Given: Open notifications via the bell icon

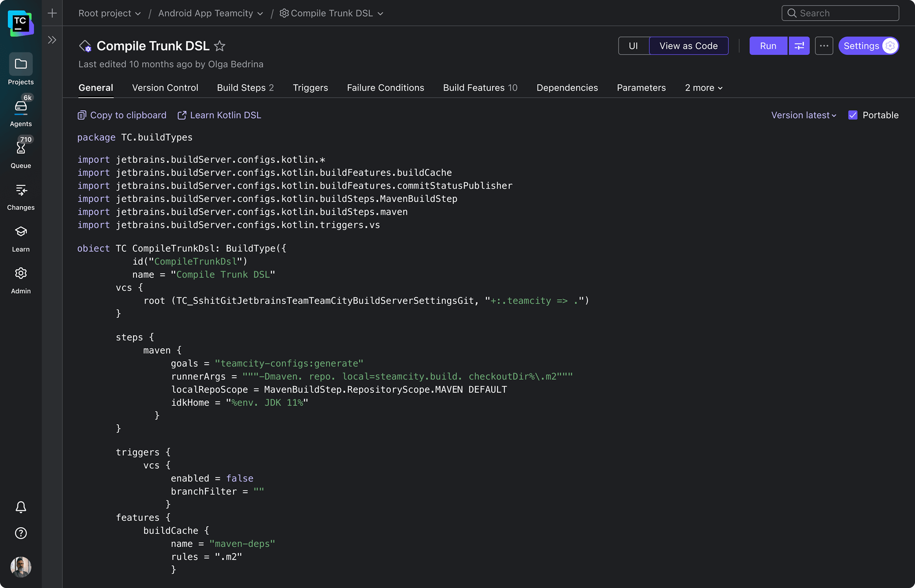Looking at the screenshot, I should click(x=21, y=507).
